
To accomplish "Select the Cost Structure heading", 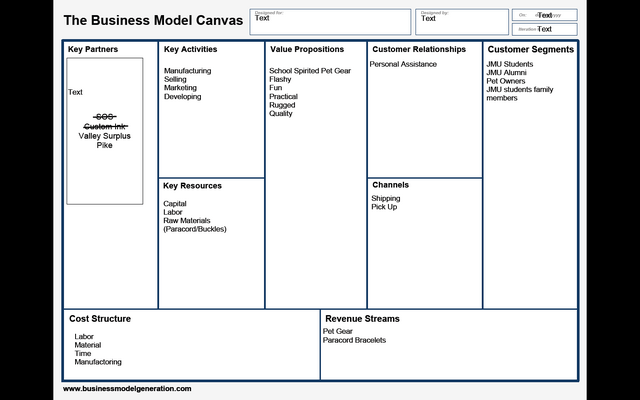I will [100, 319].
